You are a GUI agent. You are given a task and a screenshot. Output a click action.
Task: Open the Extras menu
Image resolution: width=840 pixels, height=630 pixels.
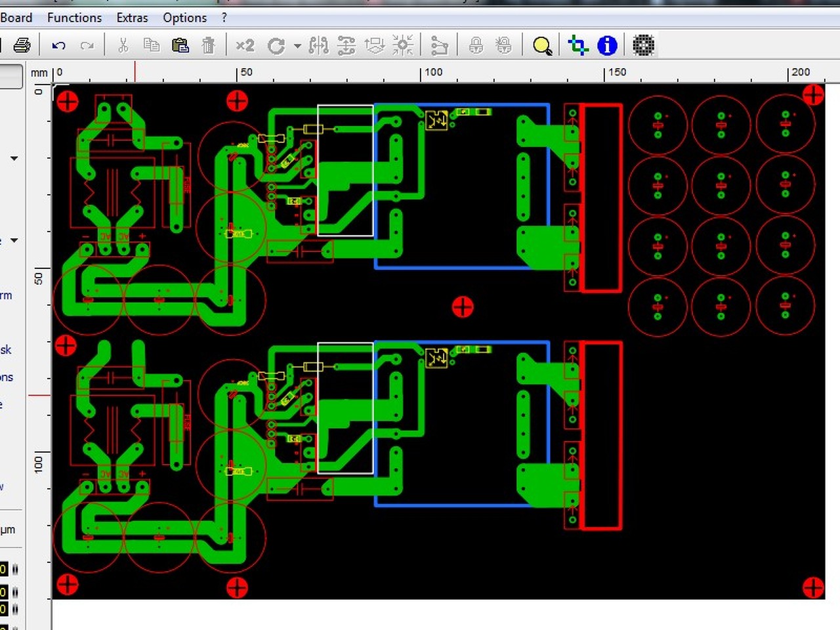132,18
